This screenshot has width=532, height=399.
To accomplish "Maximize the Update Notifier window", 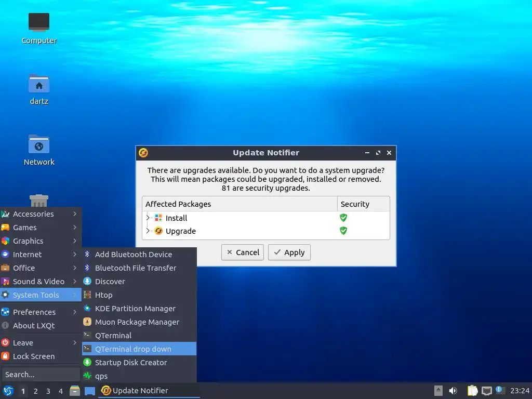I will point(378,153).
